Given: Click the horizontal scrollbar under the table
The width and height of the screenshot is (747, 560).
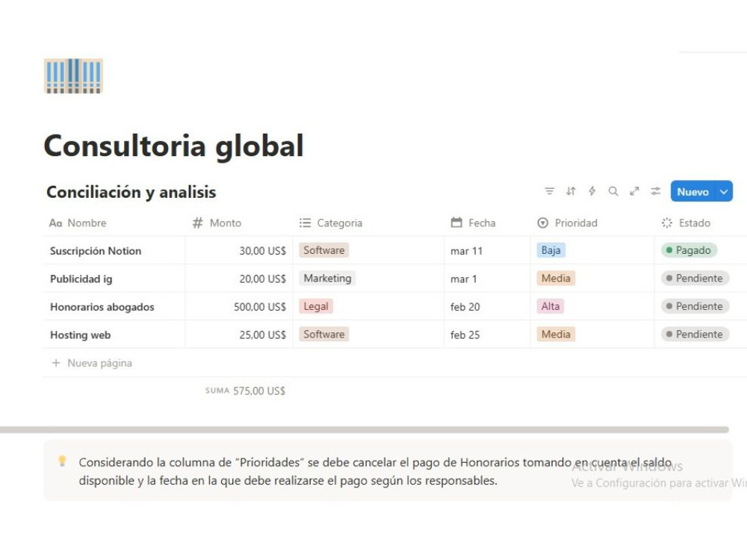Looking at the screenshot, I should tap(365, 430).
